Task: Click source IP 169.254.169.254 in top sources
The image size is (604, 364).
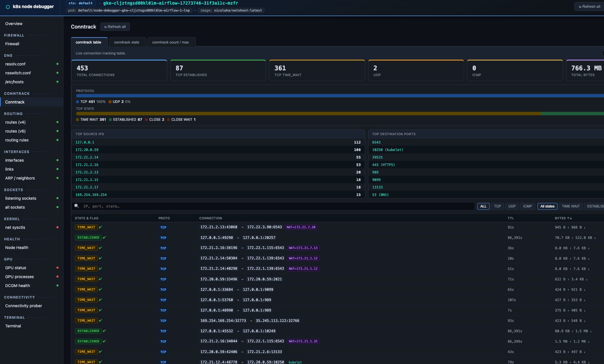Action: pyautogui.click(x=91, y=195)
